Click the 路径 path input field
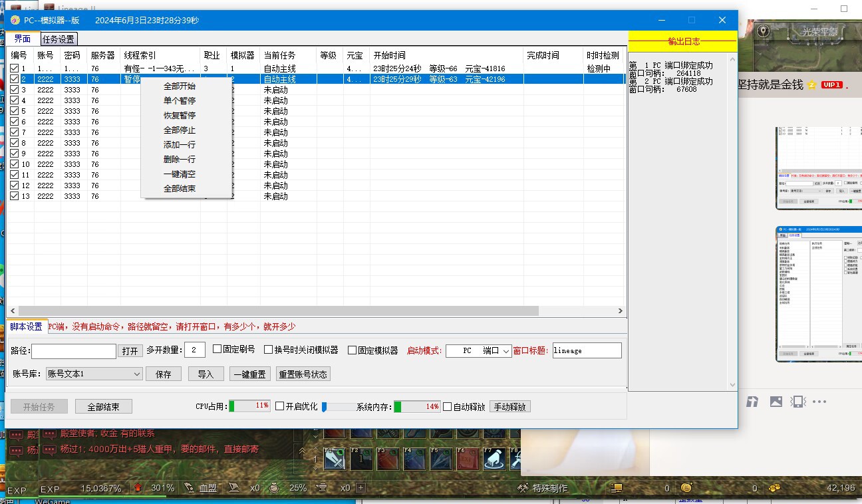 tap(74, 351)
